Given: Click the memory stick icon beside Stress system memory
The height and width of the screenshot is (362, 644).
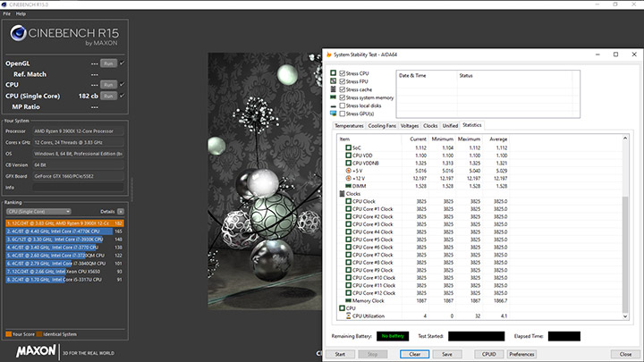Looking at the screenshot, I should (x=333, y=97).
